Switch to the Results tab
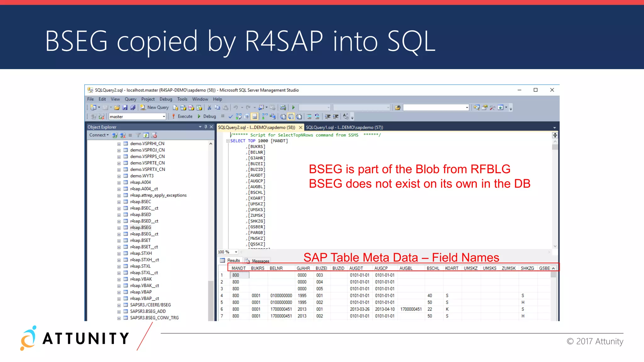 [x=230, y=261]
